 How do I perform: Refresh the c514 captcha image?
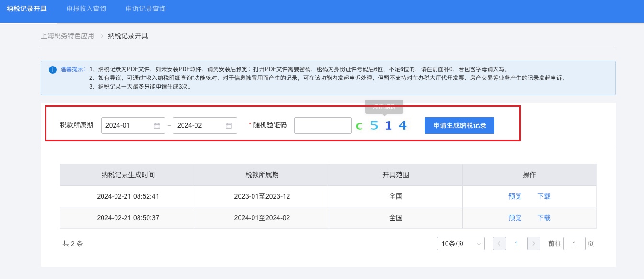(381, 126)
